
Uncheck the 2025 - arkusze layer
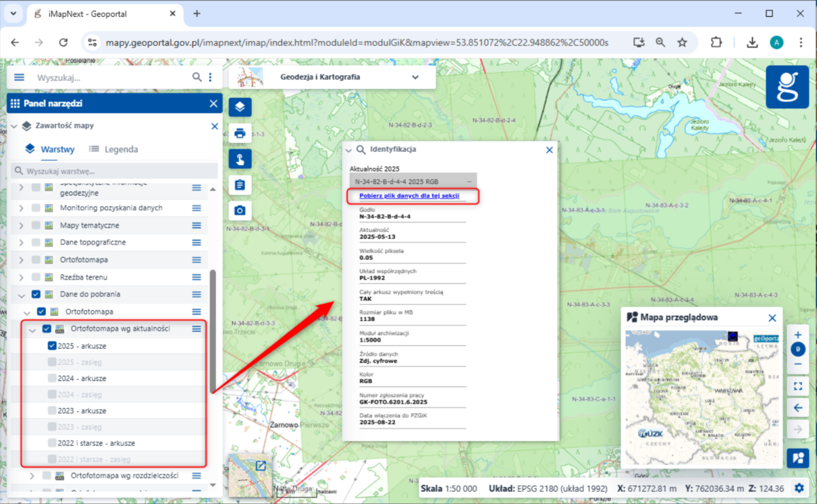coord(53,346)
